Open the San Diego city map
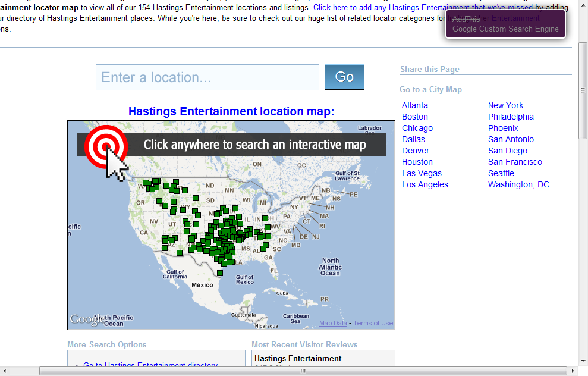This screenshot has height=376, width=588. [507, 151]
